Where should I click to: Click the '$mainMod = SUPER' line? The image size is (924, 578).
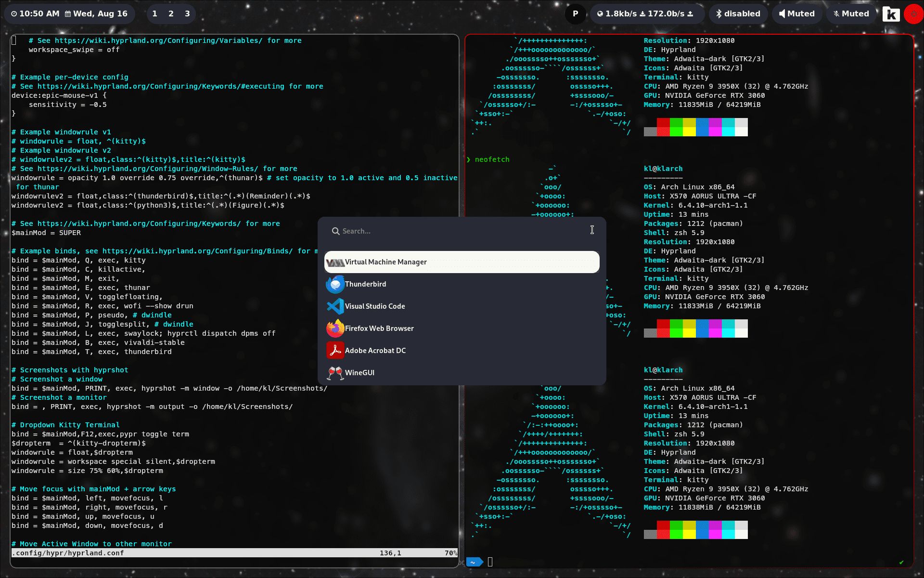click(x=46, y=233)
